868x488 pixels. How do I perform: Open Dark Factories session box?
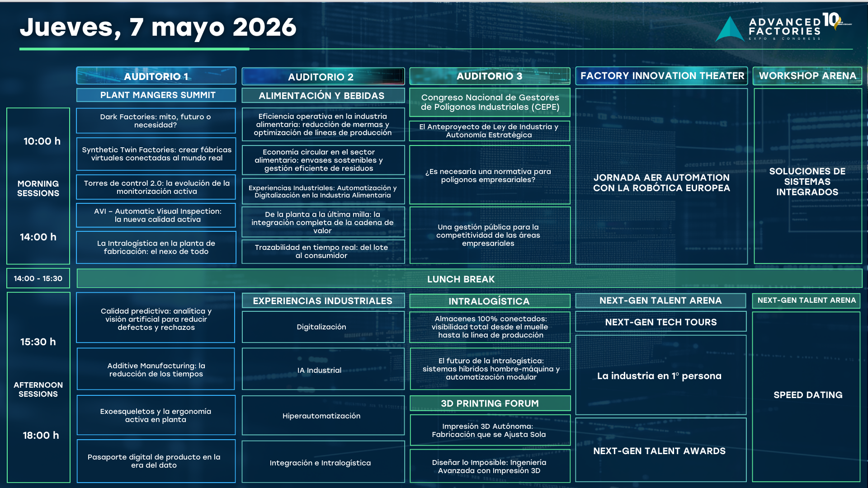(x=156, y=121)
